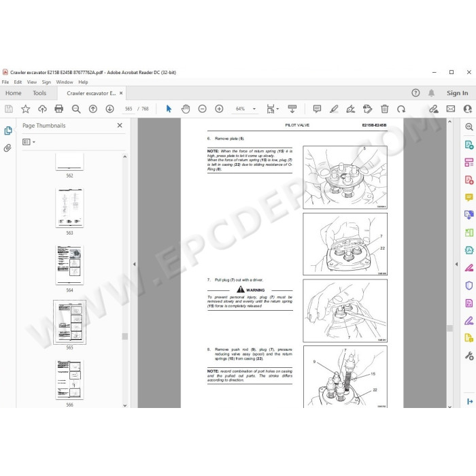Click the share link sign icon
This screenshot has width=476, height=476.
click(x=434, y=109)
